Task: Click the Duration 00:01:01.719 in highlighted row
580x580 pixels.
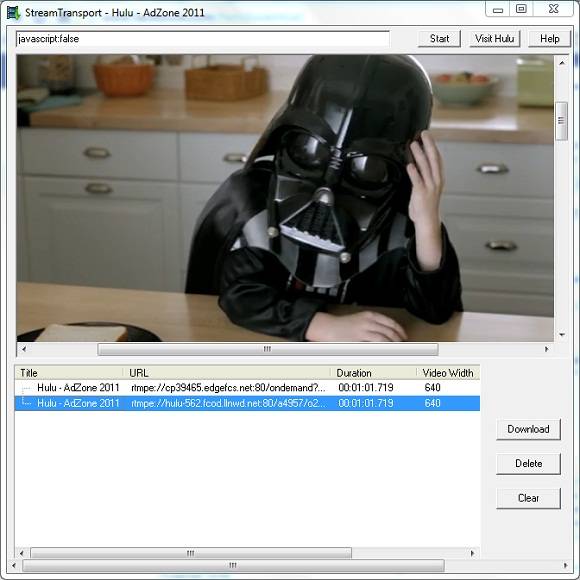Action: [x=366, y=403]
